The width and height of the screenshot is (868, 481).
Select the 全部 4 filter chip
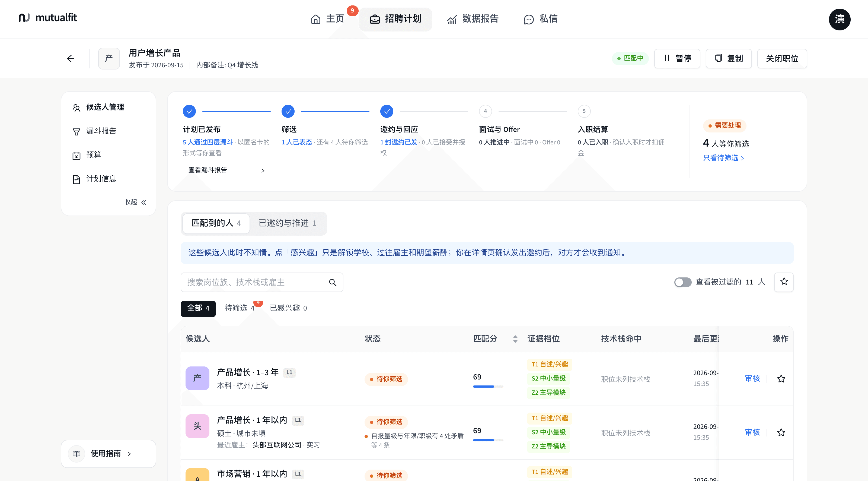coord(198,308)
